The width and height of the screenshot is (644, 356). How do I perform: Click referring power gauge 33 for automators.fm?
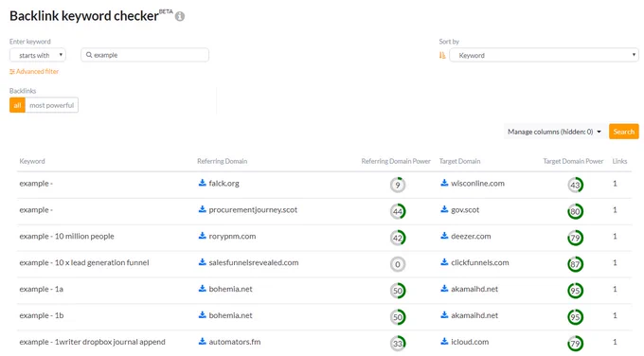pos(398,344)
